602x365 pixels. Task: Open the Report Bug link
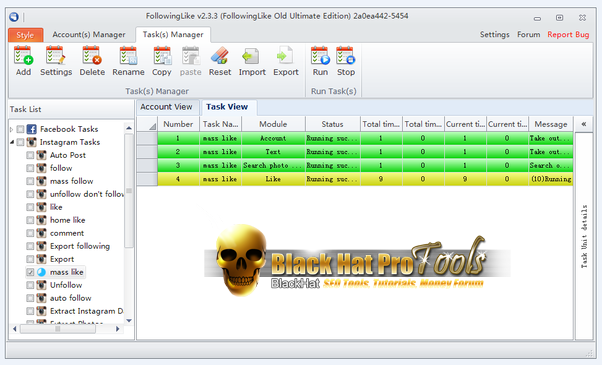(x=568, y=35)
